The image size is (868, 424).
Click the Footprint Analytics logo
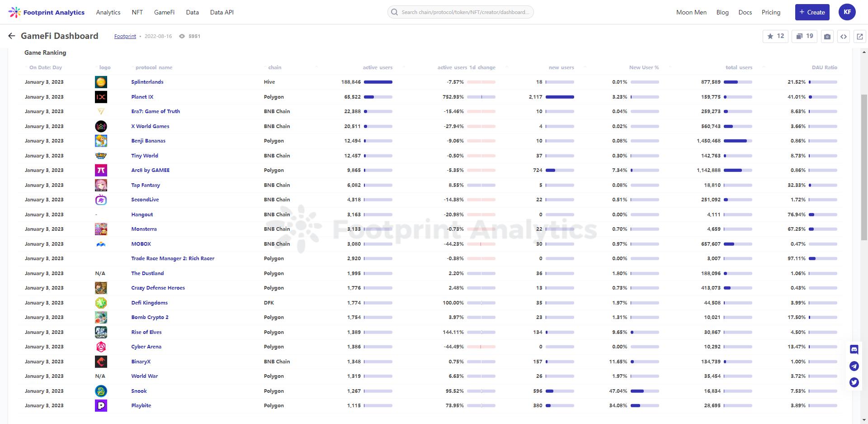(x=47, y=12)
